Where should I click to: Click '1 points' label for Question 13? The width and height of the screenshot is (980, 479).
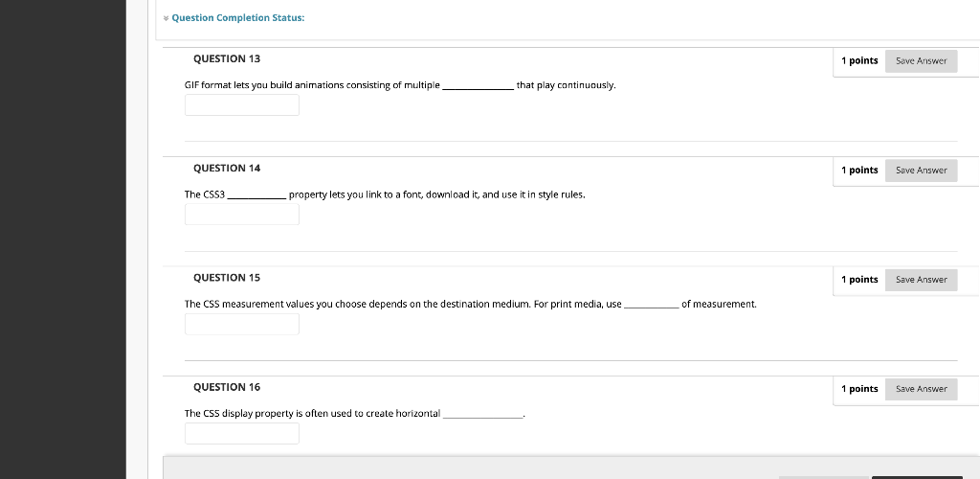click(859, 60)
